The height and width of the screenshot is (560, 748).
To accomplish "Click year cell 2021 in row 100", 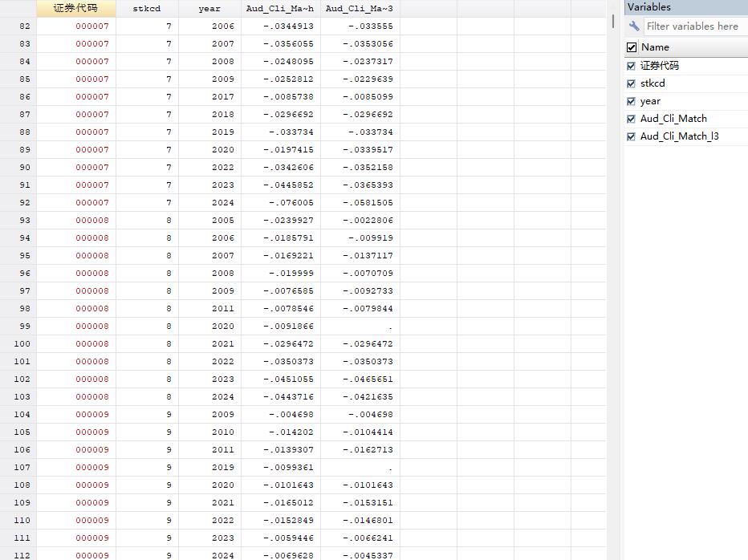I will pos(210,344).
